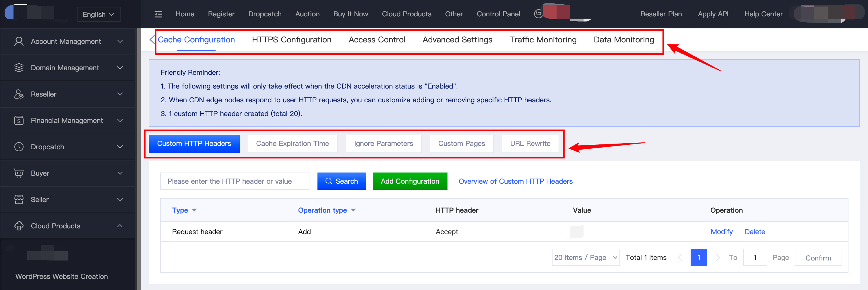Click Home in top navigation
The image size is (868, 290).
[x=185, y=14]
